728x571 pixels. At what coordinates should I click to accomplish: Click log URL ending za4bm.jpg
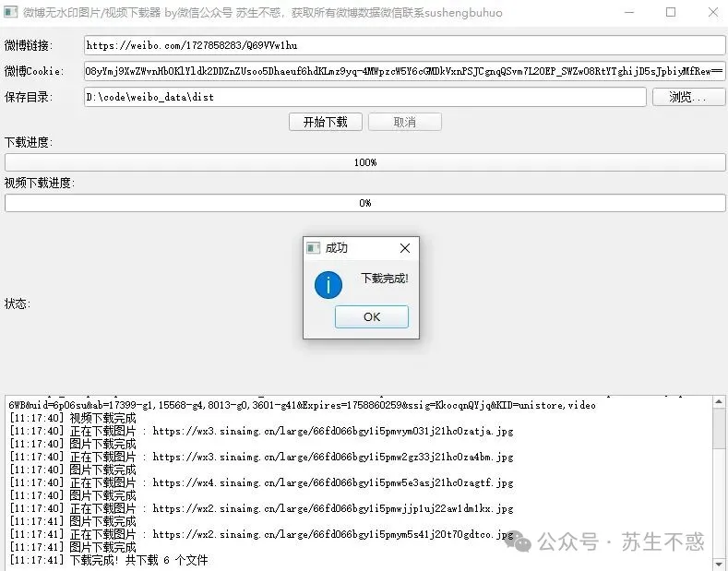pos(333,457)
